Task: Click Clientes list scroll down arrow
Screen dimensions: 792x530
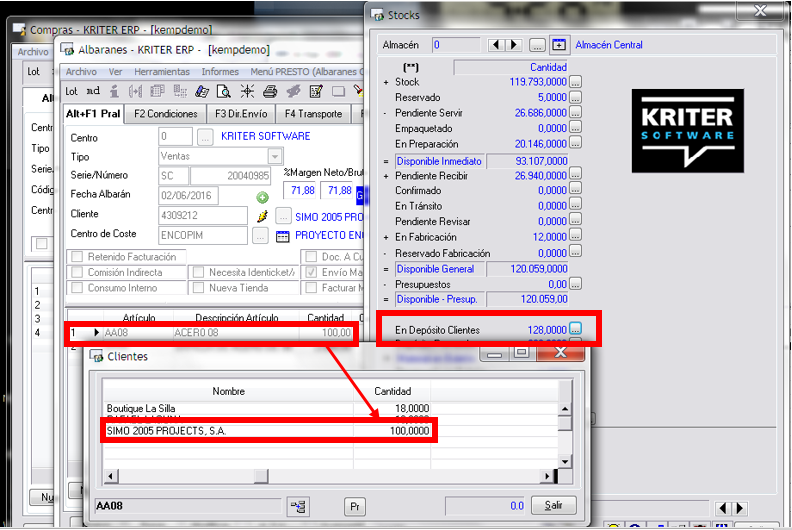Action: click(x=565, y=461)
